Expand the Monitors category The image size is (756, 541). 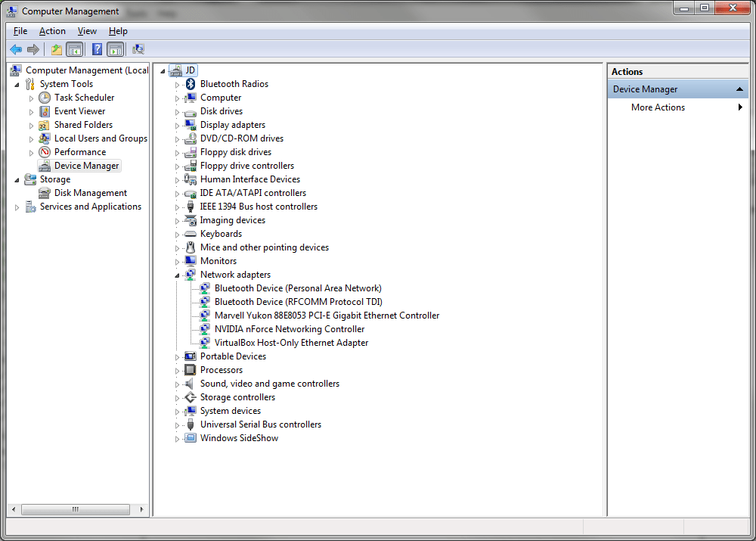(x=177, y=262)
